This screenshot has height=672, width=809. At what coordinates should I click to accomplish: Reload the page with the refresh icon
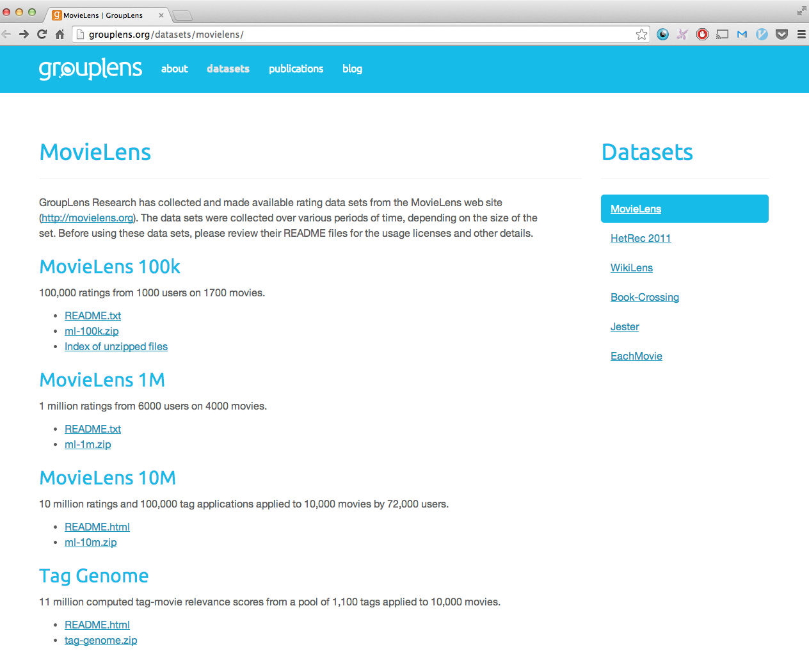click(42, 35)
